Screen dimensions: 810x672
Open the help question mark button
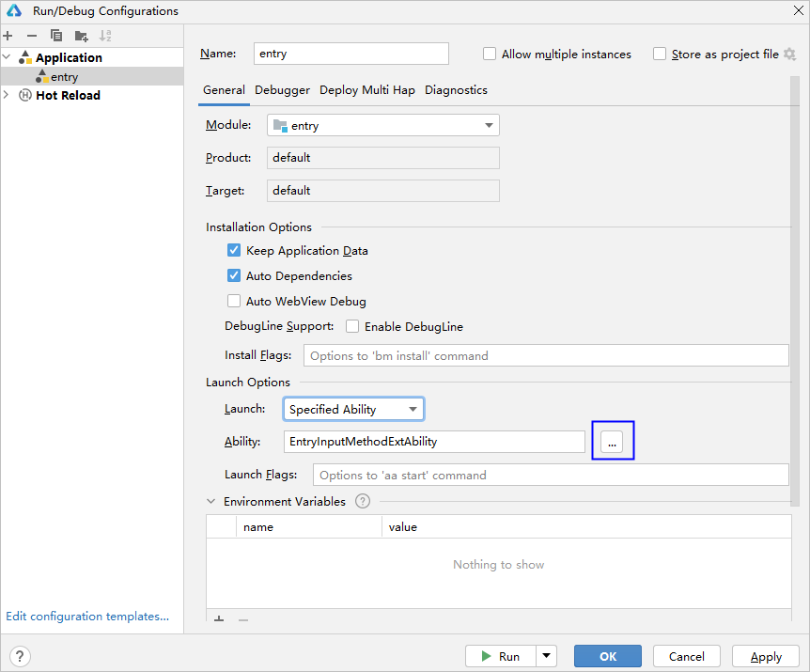20,656
